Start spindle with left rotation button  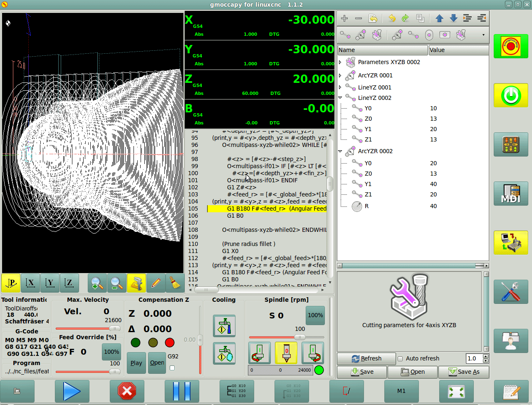(x=260, y=353)
